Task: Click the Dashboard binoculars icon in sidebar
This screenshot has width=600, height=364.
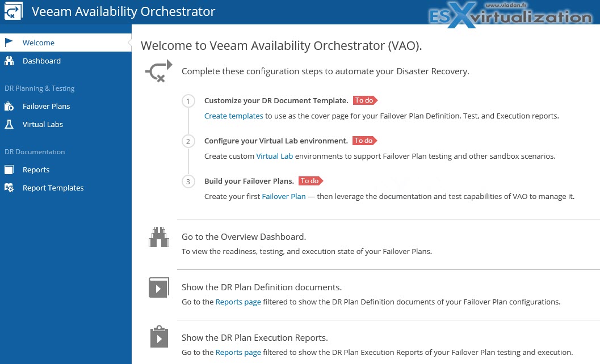Action: click(9, 61)
